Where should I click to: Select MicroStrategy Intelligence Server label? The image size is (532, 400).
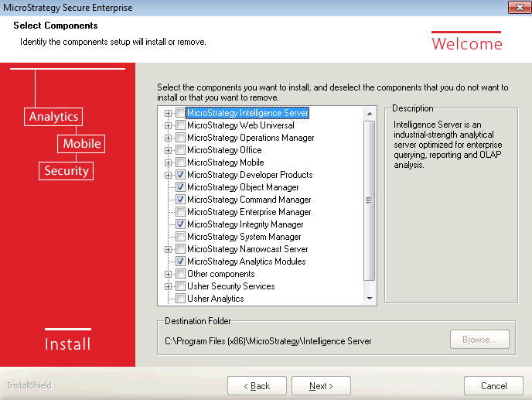247,113
